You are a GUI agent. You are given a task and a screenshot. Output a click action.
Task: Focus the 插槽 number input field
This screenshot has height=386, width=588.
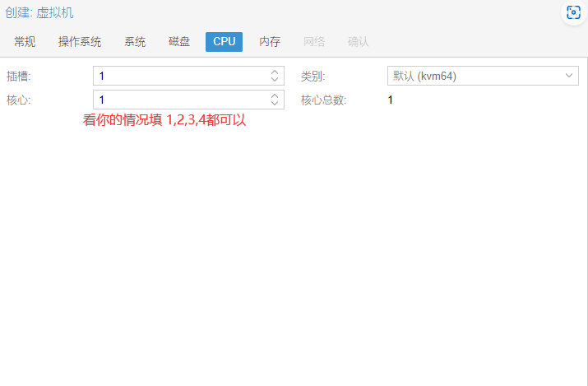[179, 76]
